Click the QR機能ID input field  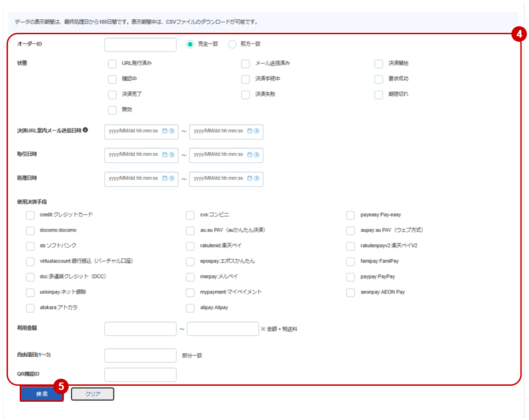click(x=140, y=375)
